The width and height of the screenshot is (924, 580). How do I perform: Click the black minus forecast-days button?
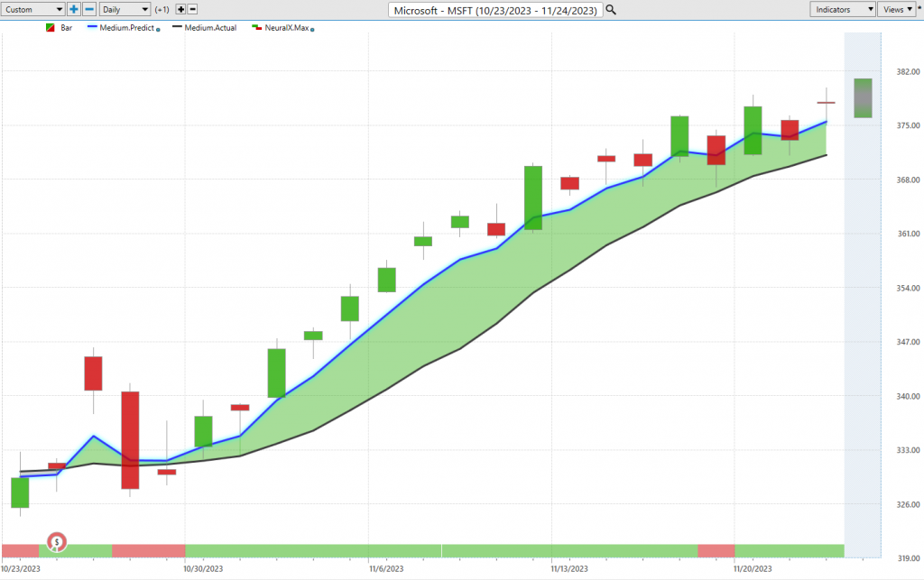(x=192, y=9)
